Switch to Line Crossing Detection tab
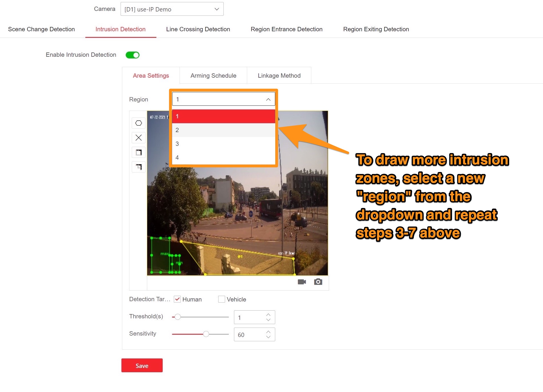The image size is (543, 392). pyautogui.click(x=198, y=29)
